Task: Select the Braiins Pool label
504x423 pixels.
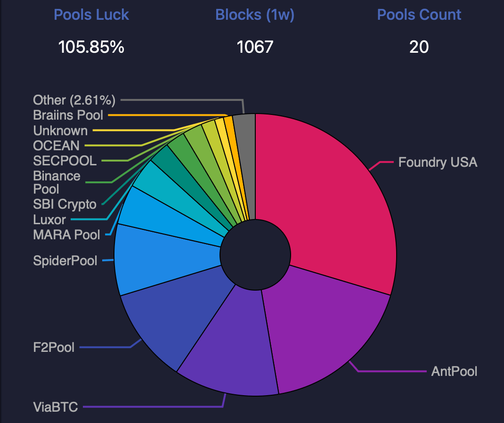Action: 68,115
